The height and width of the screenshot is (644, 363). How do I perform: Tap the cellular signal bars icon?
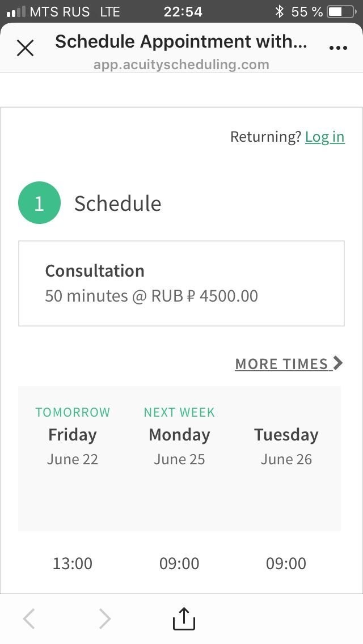(x=16, y=12)
